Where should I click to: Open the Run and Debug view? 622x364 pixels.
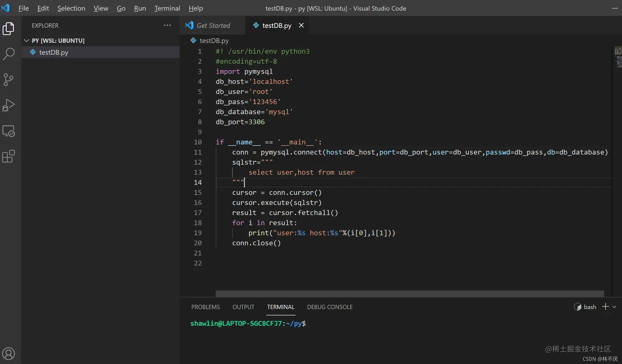click(x=8, y=105)
